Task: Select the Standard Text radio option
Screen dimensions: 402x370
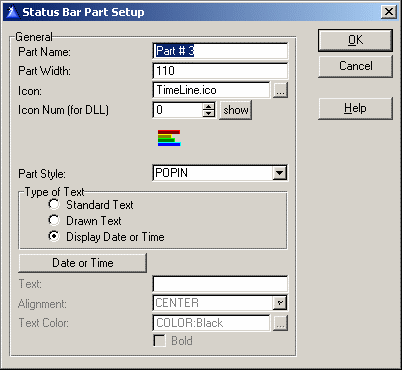Action: [x=54, y=204]
